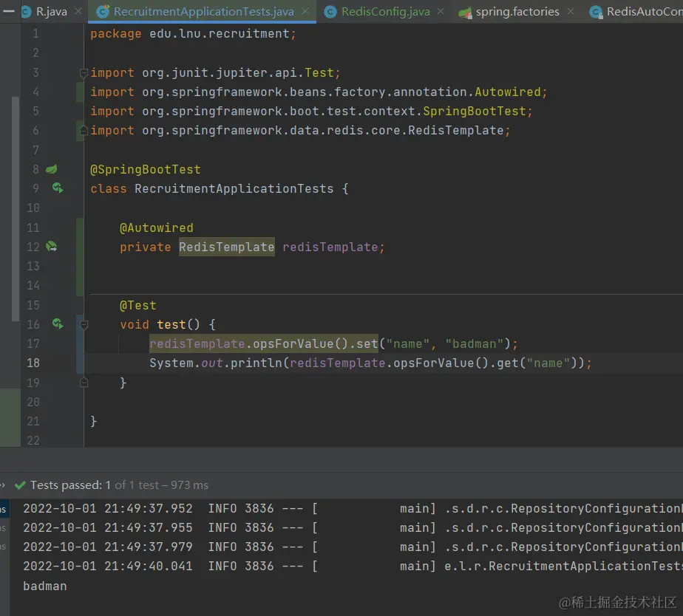Close the R.java tab
Screen dimensions: 683x616
pos(78,11)
